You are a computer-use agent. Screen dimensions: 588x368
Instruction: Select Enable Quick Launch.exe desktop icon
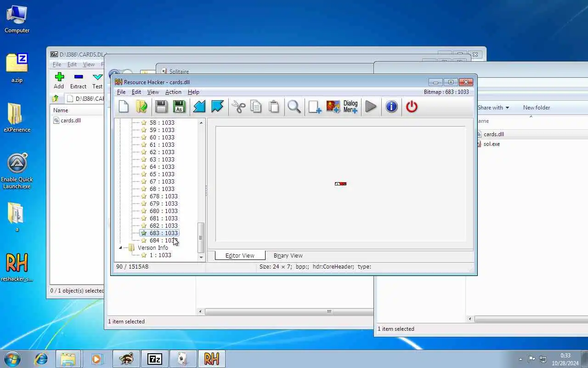pos(17,171)
